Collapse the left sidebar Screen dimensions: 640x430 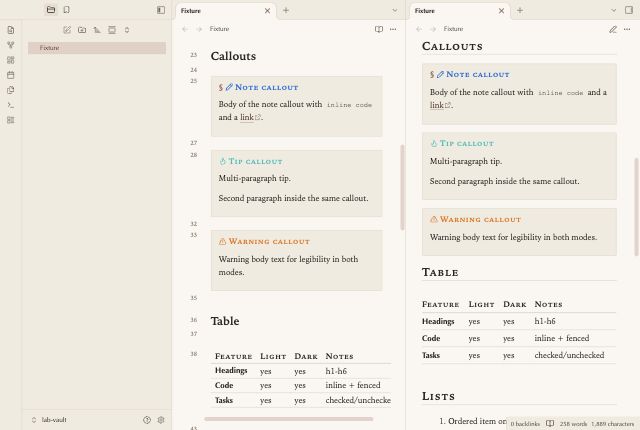[161, 10]
